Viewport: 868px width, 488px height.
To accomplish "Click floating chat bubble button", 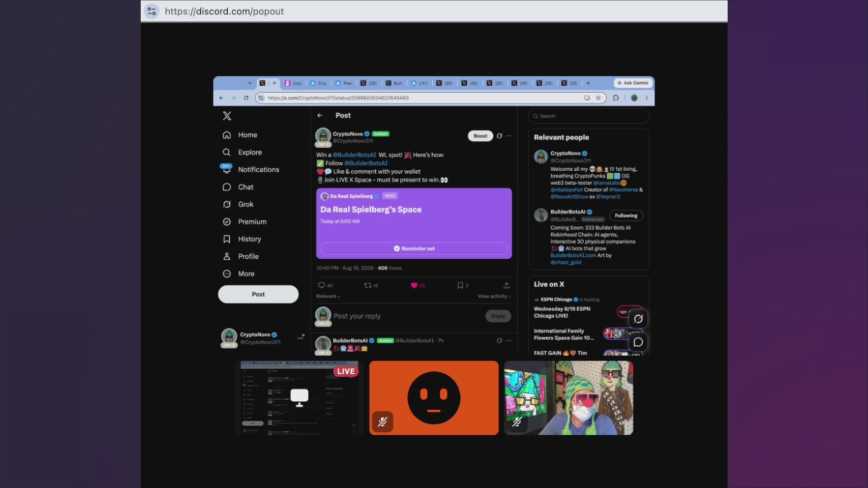I will pyautogui.click(x=638, y=342).
